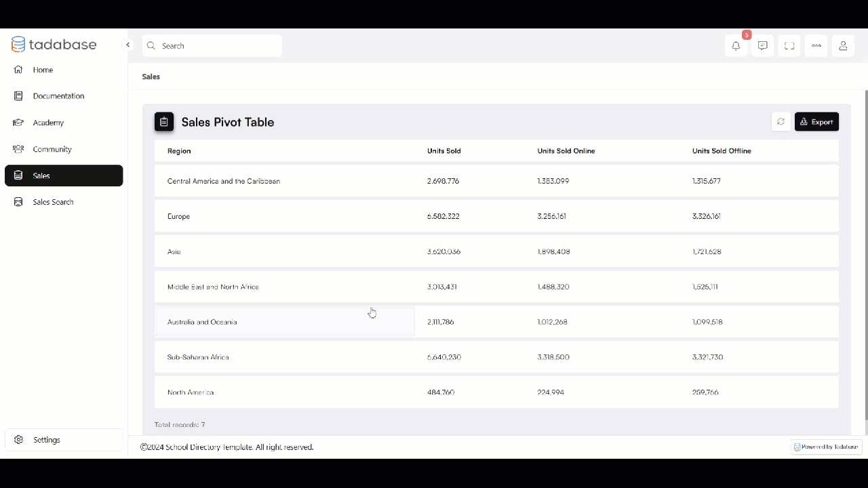Open Settings at the sidebar bottom
Image resolution: width=868 pixels, height=488 pixels.
point(46,440)
